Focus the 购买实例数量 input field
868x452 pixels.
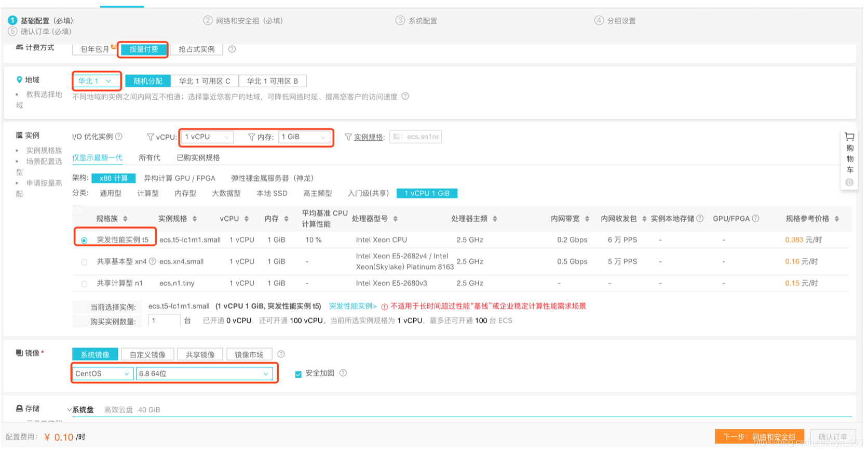coord(165,321)
